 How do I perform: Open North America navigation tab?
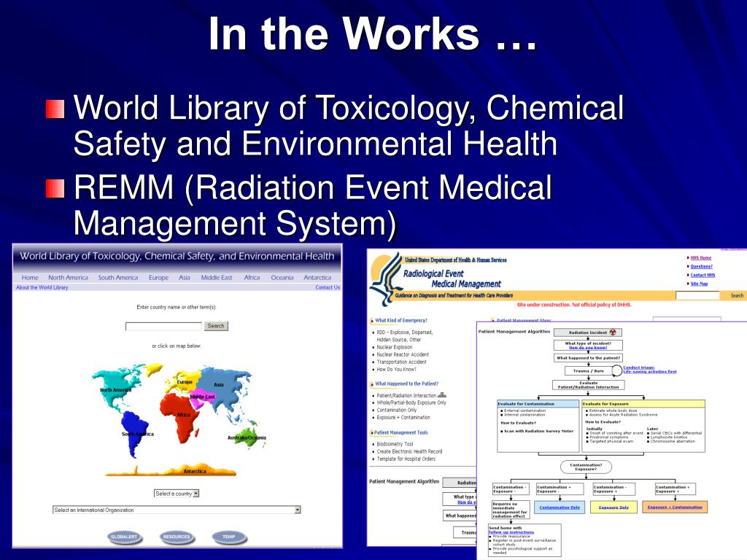tap(68, 278)
